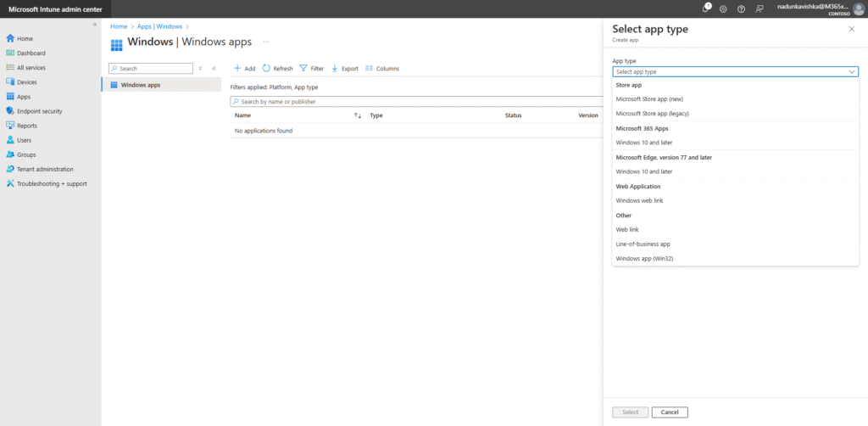Click the Tenant administration icon
This screenshot has height=426, width=868.
pyautogui.click(x=10, y=169)
